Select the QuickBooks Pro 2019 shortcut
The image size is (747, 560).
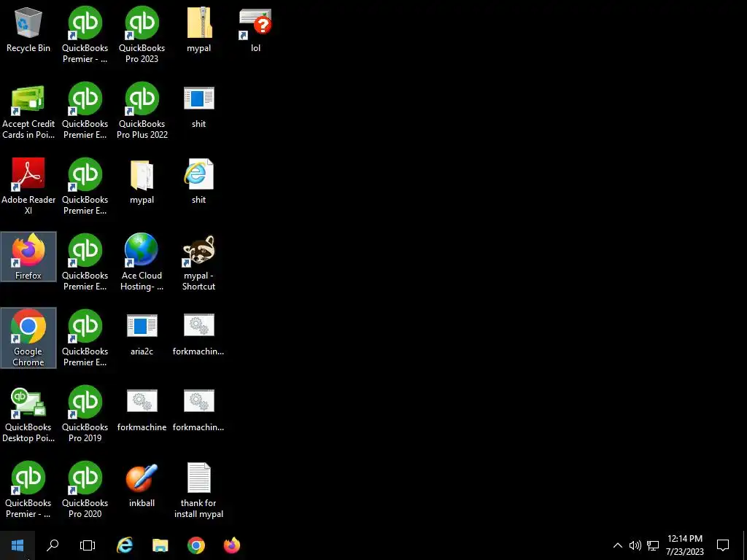(85, 414)
